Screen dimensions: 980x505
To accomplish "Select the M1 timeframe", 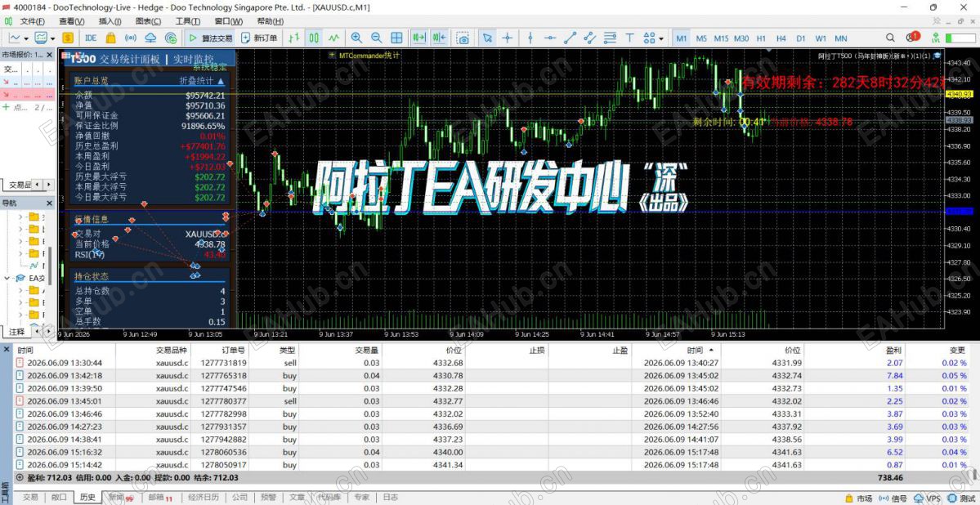I will coord(681,38).
